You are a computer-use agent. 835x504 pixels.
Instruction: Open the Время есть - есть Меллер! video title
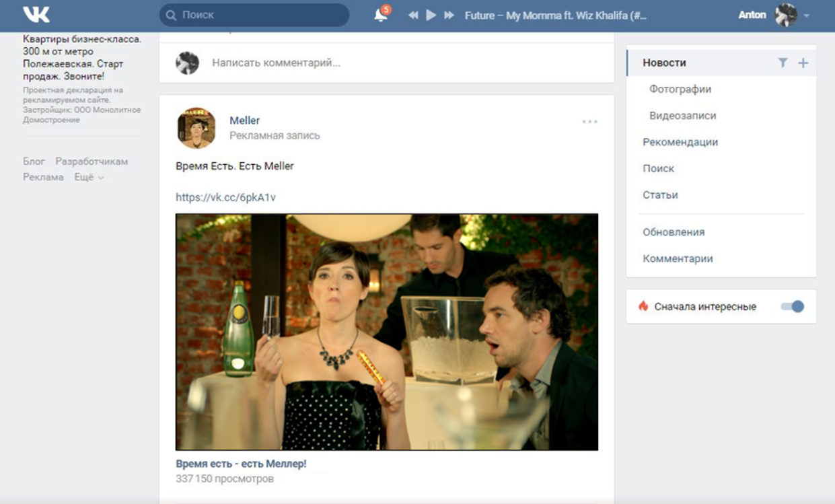(241, 464)
